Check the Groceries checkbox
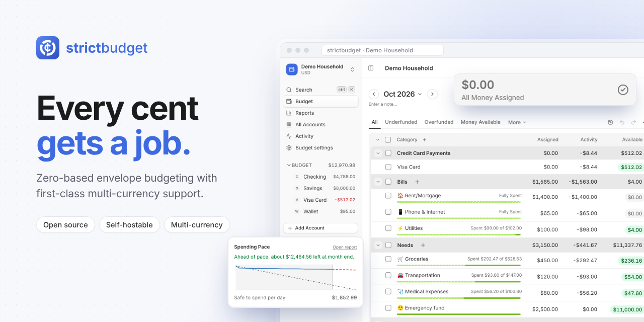Image resolution: width=644 pixels, height=322 pixels. [388, 259]
